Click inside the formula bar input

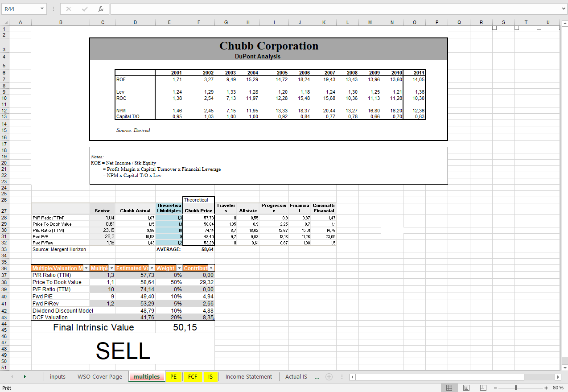[x=334, y=9]
